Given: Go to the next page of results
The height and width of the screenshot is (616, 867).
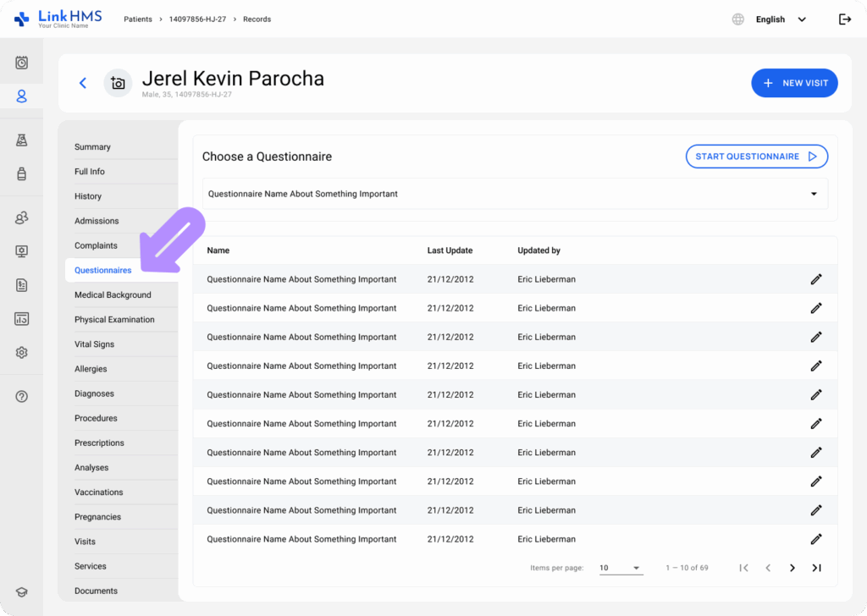Looking at the screenshot, I should (792, 568).
